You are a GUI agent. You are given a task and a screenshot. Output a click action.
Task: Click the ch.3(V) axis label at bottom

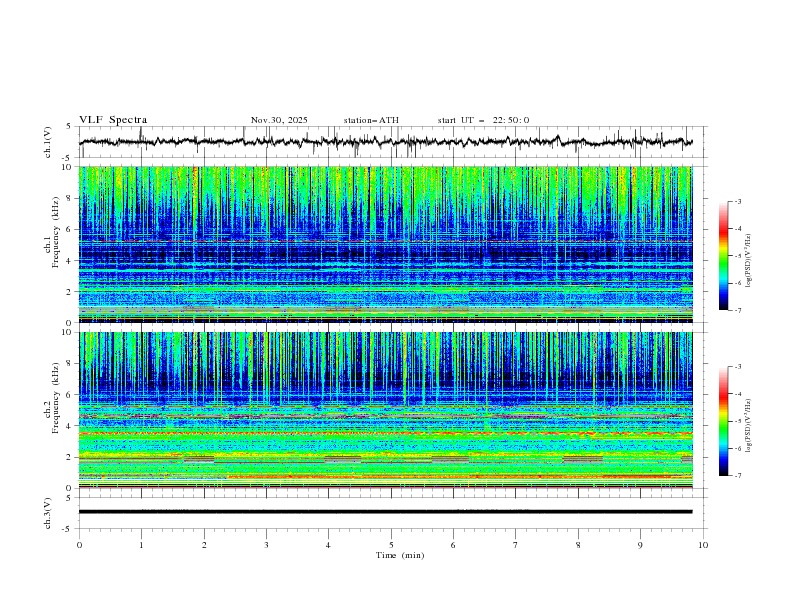48,512
